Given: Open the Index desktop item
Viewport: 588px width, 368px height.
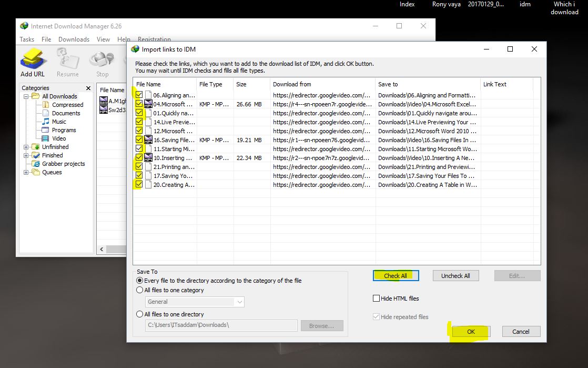Looking at the screenshot, I should (407, 4).
